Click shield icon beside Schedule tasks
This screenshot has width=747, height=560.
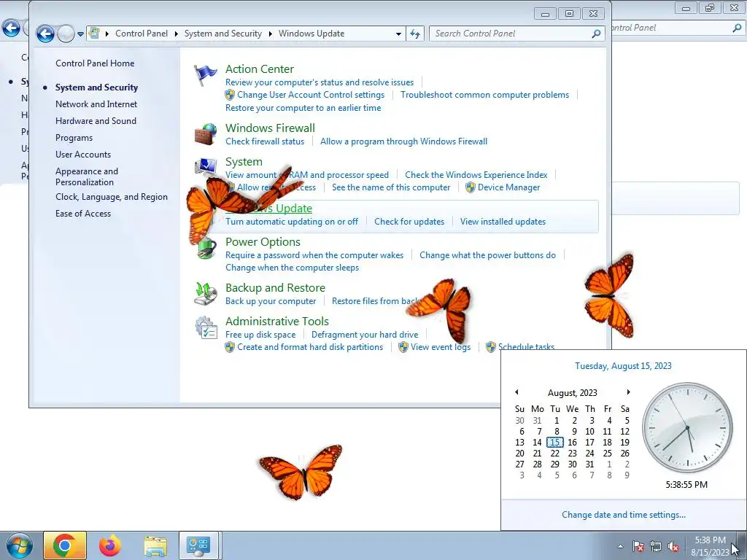point(491,347)
